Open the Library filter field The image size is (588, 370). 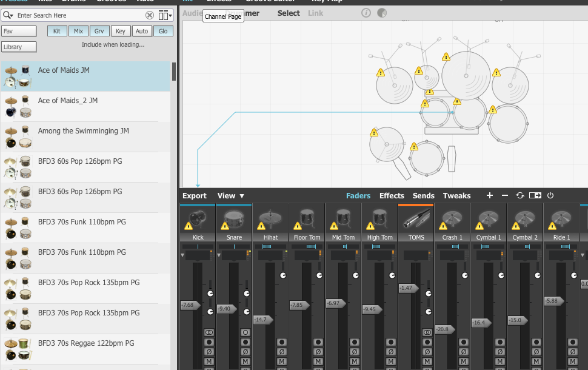[x=19, y=47]
